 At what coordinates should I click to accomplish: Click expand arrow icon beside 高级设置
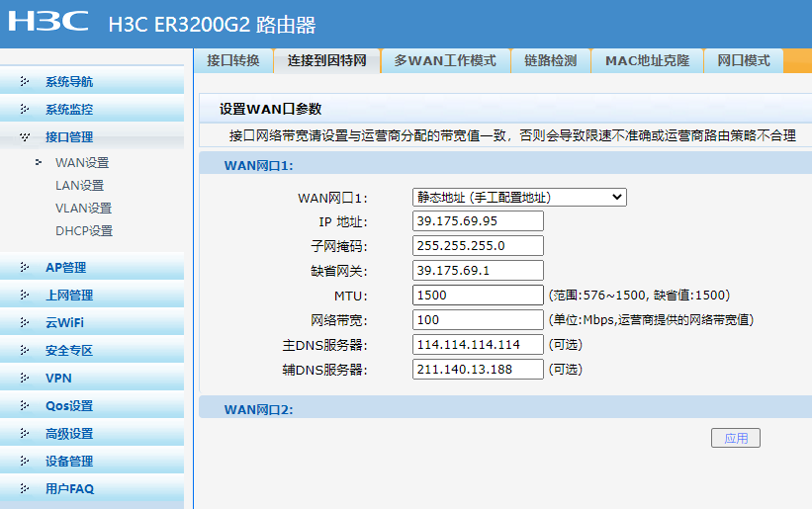(25, 433)
